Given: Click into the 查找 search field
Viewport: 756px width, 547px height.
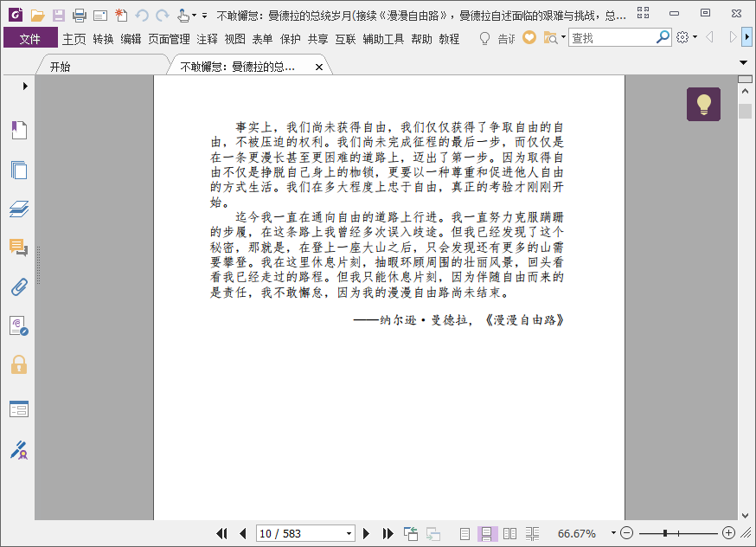Looking at the screenshot, I should (x=612, y=37).
